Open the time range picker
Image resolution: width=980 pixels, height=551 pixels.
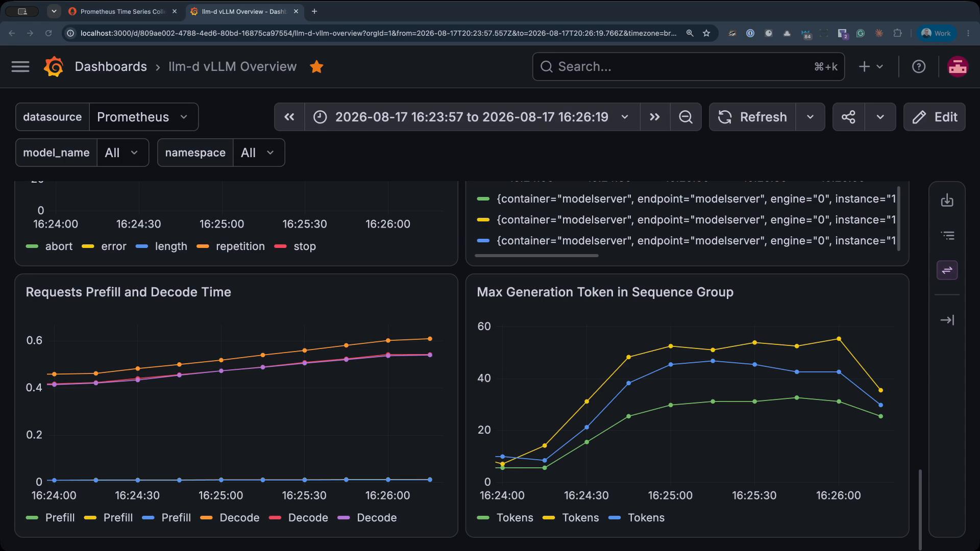[x=472, y=117]
